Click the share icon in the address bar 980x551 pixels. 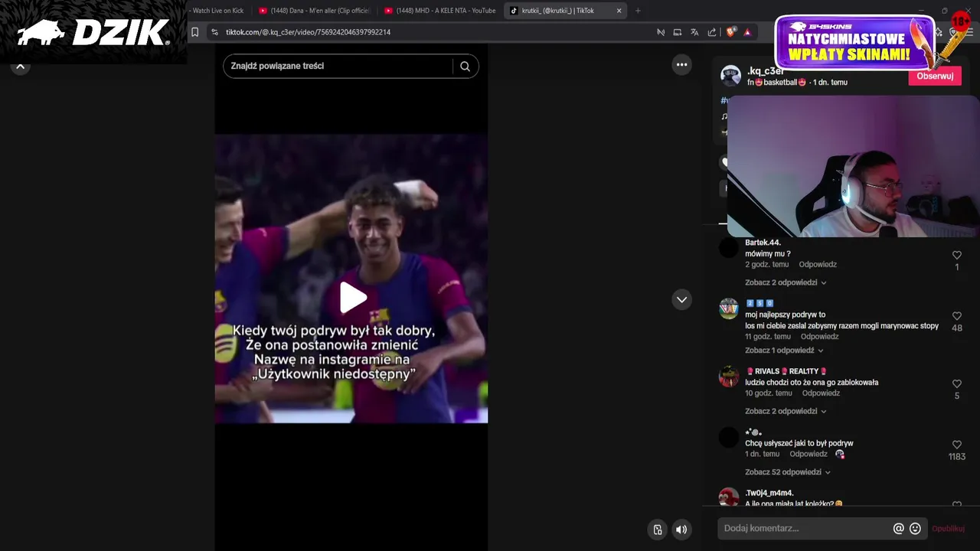(712, 32)
